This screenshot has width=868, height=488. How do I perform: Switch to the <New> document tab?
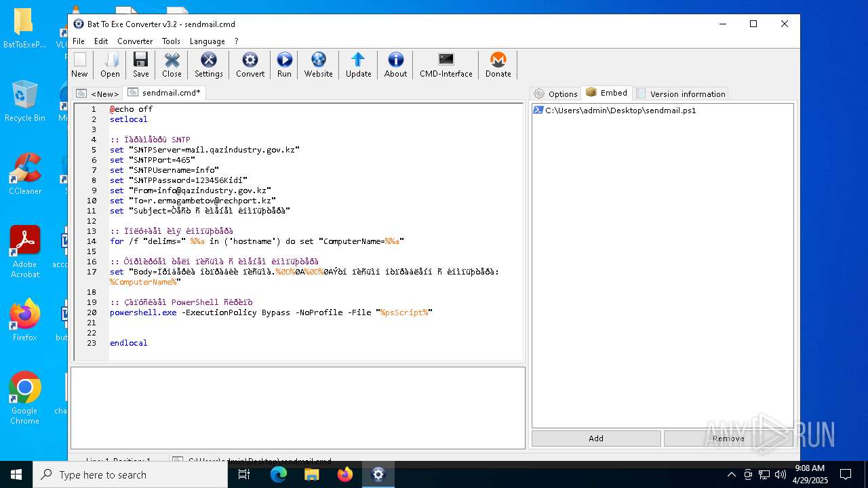tap(98, 94)
